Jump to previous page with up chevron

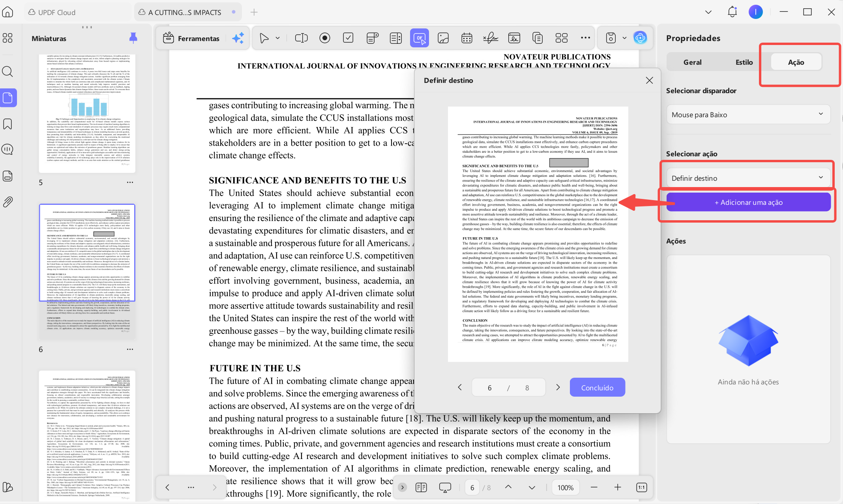508,487
